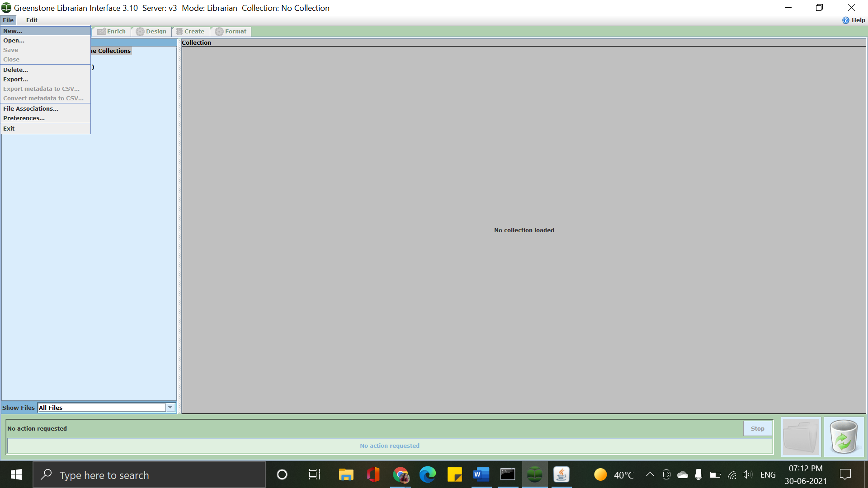The image size is (868, 488).
Task: Open the notification action center
Action: (845, 474)
